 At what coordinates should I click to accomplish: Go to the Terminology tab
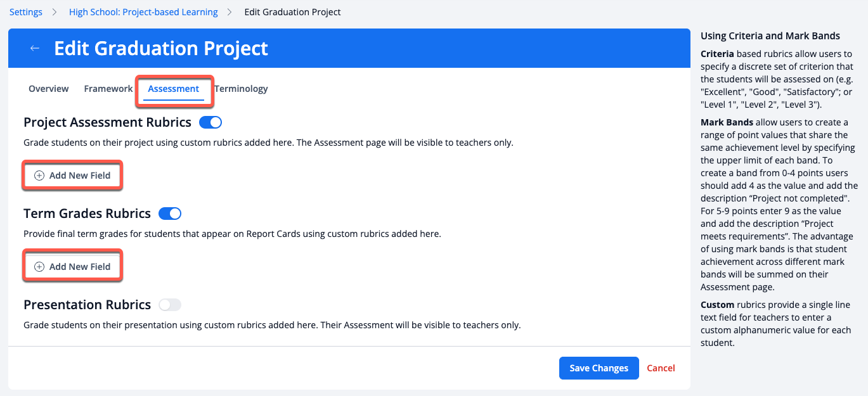(x=242, y=89)
